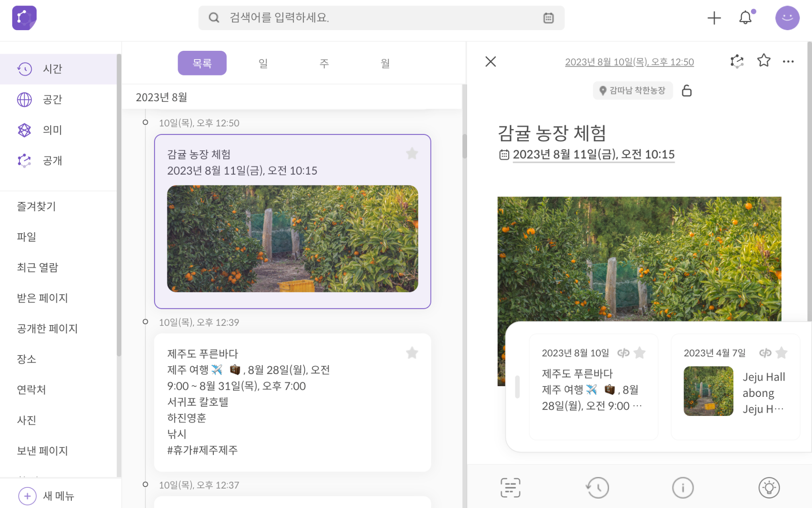Click the 서귀포 칼호텔 text line
Screen dimensions: 812x508
point(198,402)
